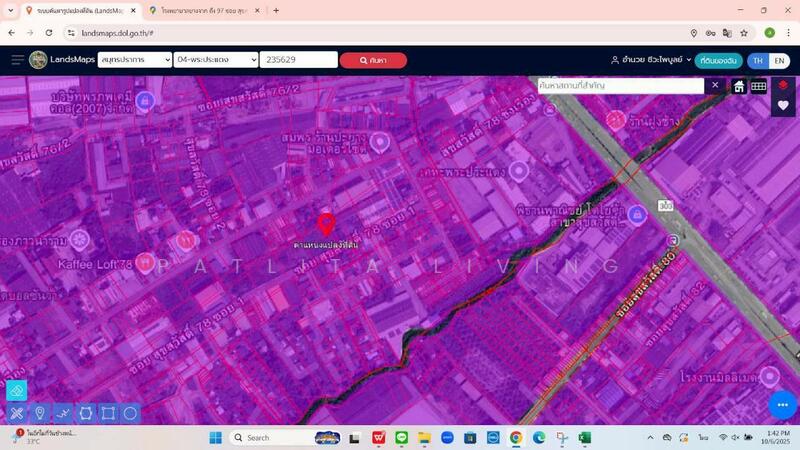Image resolution: width=800 pixels, height=450 pixels.
Task: Open the LandsMaps hamburger menu
Action: point(17,60)
